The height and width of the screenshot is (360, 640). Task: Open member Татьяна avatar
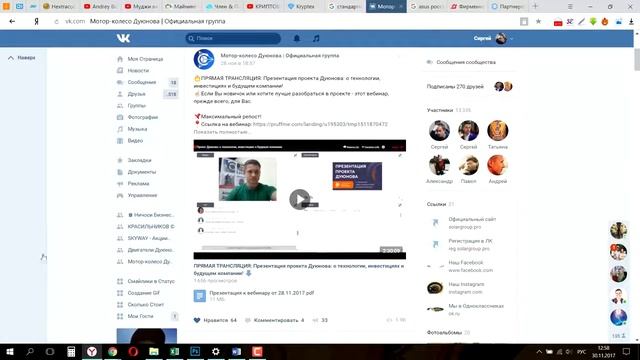tap(498, 131)
